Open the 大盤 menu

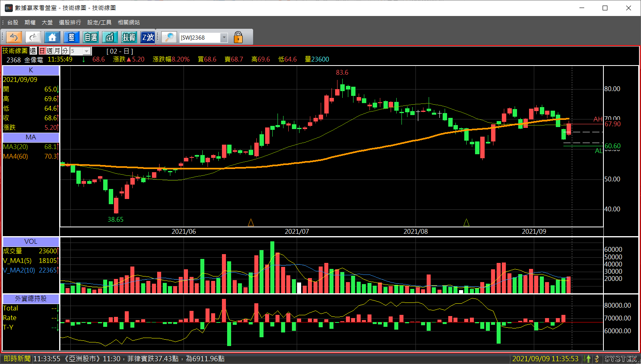[x=47, y=22]
